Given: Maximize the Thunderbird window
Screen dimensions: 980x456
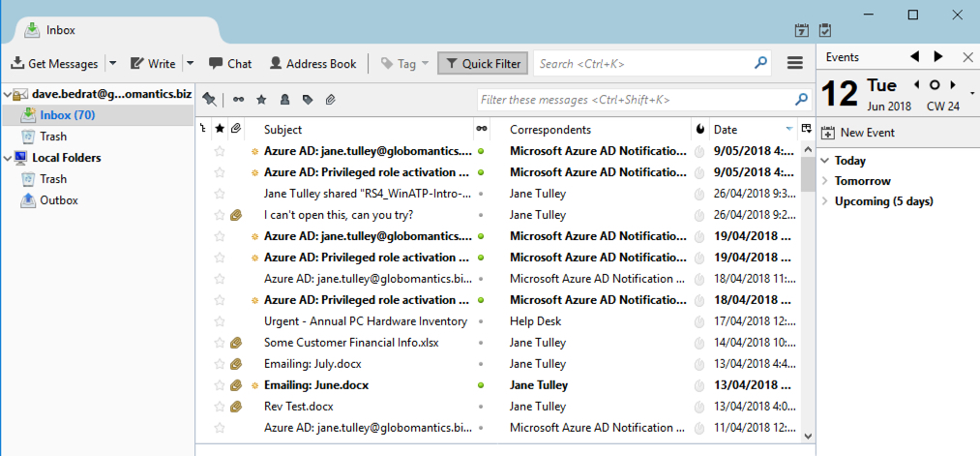Looking at the screenshot, I should tap(912, 15).
